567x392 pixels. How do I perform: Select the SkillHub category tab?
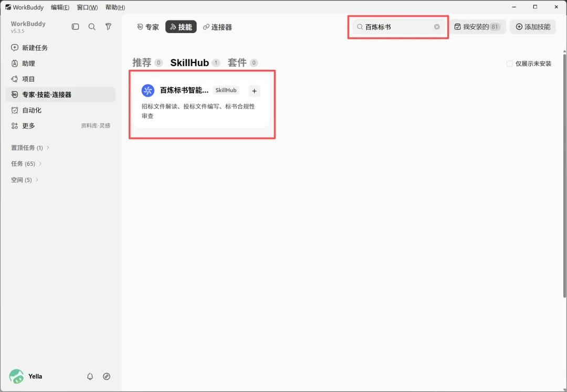(x=195, y=62)
